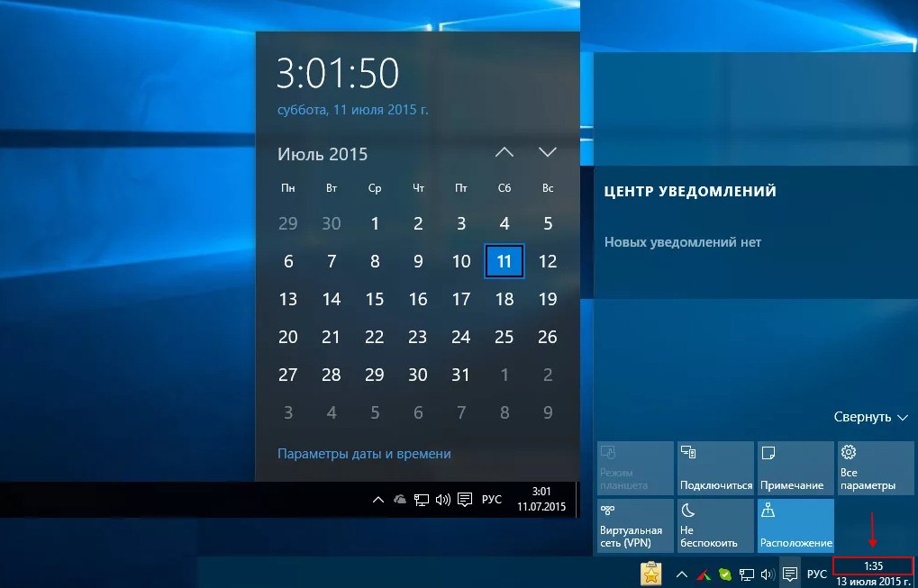Image resolution: width=918 pixels, height=588 pixels.
Task: Open the network icon next to the green checkmark
Action: (747, 574)
